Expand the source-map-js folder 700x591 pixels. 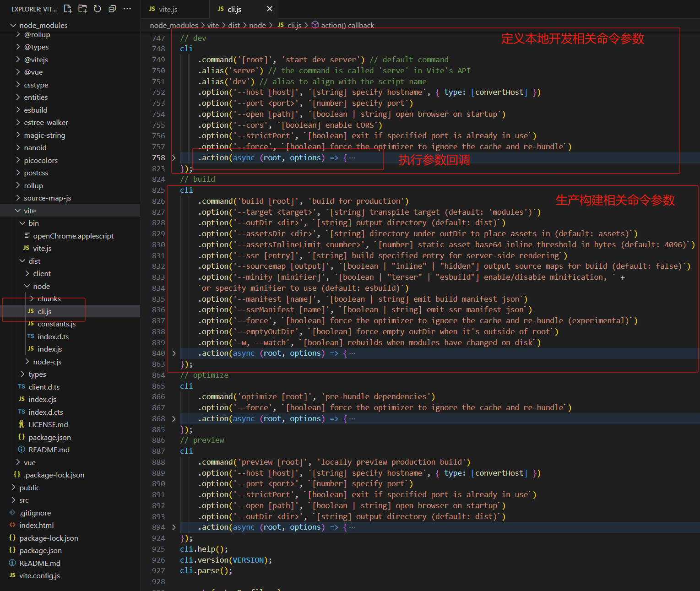pyautogui.click(x=70, y=198)
